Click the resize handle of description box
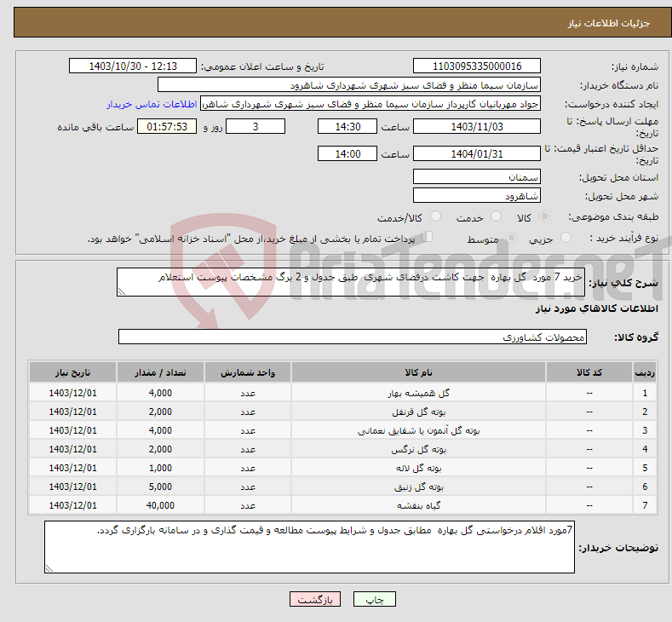 (122, 292)
